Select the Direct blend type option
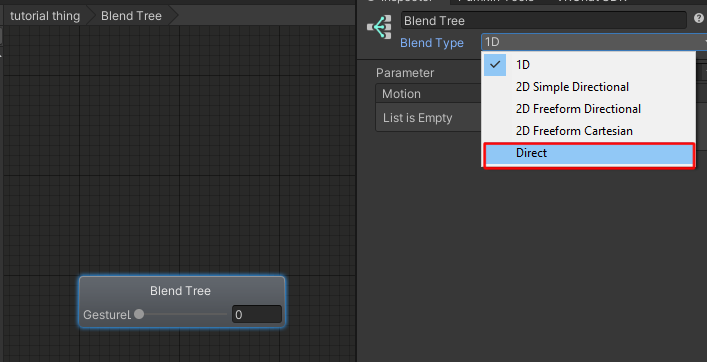The width and height of the screenshot is (707, 362). (x=589, y=153)
